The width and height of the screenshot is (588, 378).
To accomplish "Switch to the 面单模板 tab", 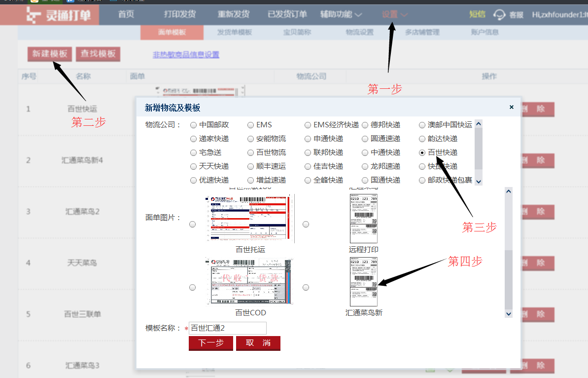I will click(172, 32).
